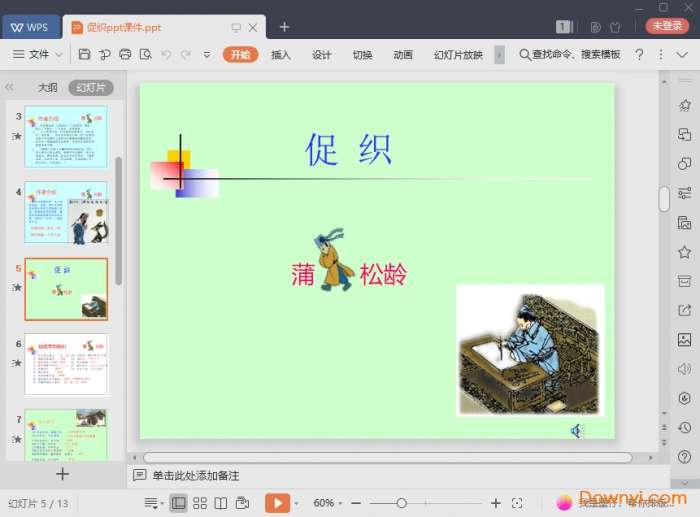Open the star favorites icon in sidebar
Screen dimensions: 700x517
point(684,252)
